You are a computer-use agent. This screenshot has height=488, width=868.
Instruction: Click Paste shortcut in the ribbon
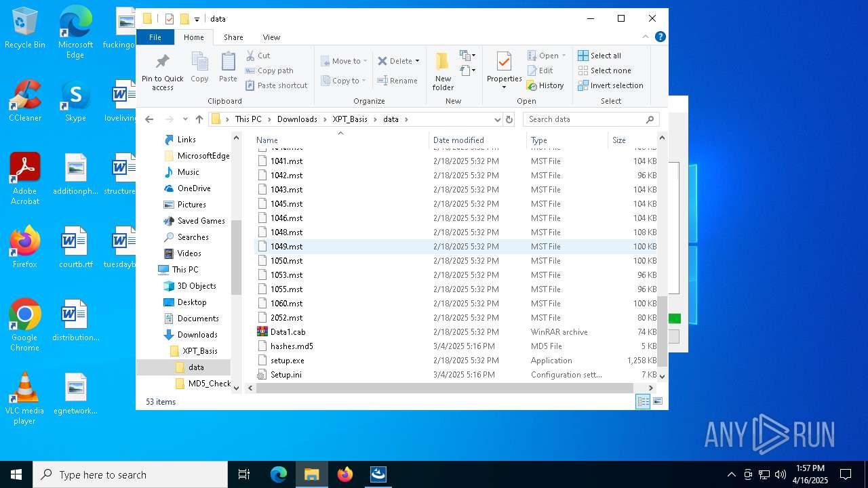pyautogui.click(x=277, y=85)
